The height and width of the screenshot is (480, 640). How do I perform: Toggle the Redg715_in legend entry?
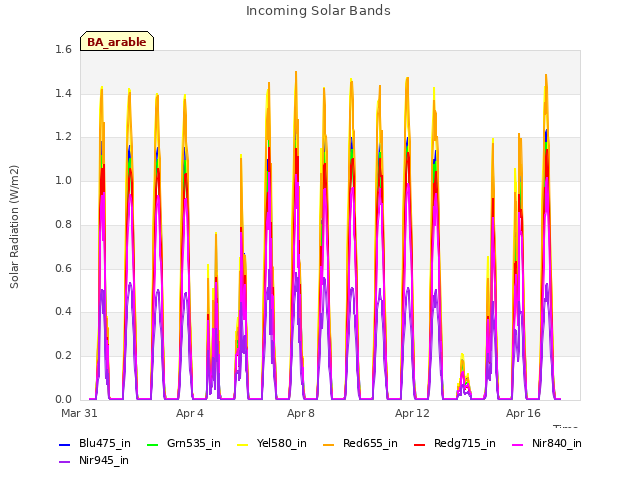click(455, 444)
